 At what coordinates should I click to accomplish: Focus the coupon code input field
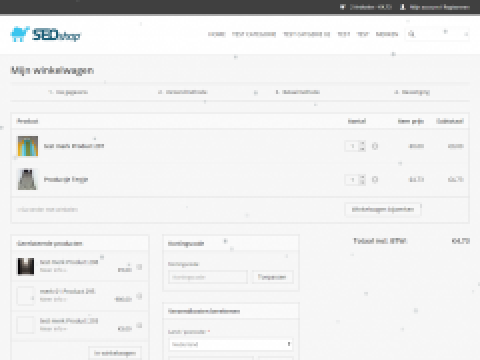[x=208, y=277]
